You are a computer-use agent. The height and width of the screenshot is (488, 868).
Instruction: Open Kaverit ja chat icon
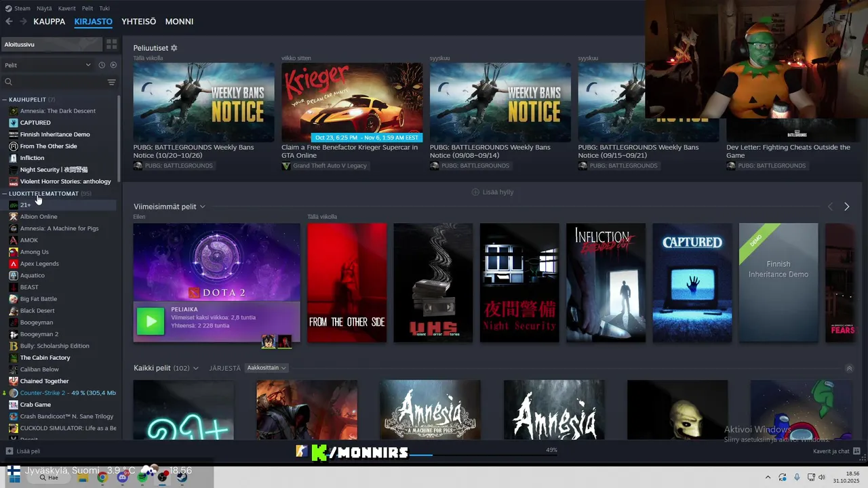[x=857, y=451]
